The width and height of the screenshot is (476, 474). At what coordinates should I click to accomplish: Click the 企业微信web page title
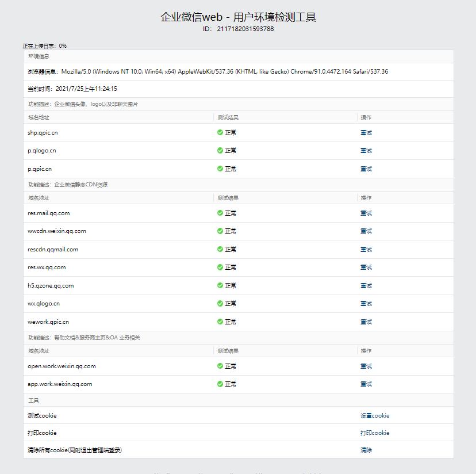239,17
